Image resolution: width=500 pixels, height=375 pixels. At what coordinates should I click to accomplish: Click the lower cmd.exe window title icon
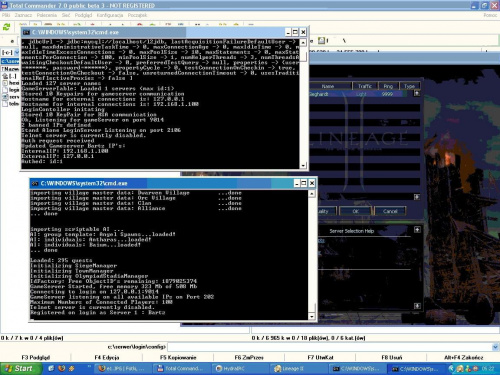tap(35, 183)
